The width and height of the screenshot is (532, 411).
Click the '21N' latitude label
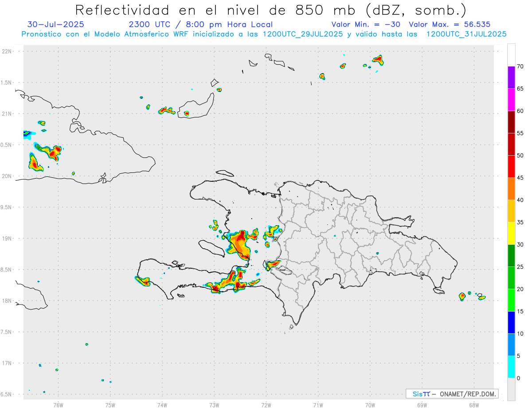(x=7, y=114)
